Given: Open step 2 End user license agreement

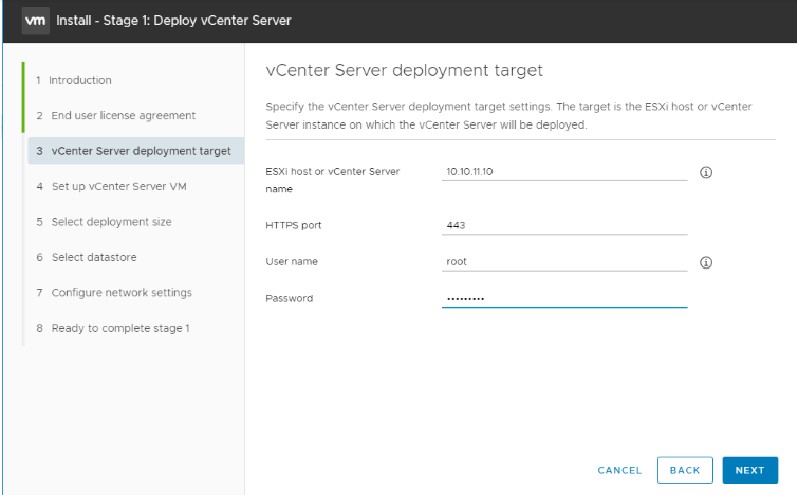Looking at the screenshot, I should [x=116, y=115].
